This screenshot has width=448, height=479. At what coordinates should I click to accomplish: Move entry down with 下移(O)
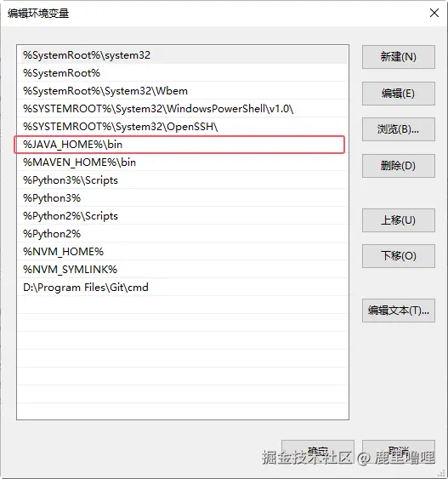(x=398, y=256)
